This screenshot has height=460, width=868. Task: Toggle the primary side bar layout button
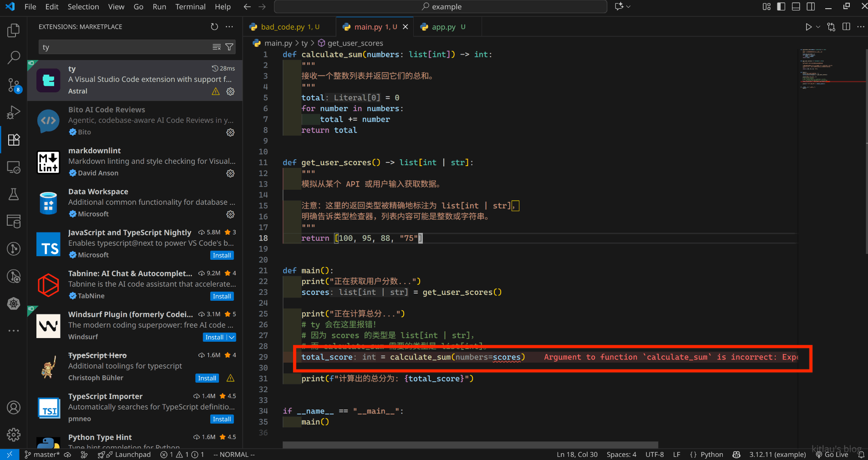coord(781,6)
